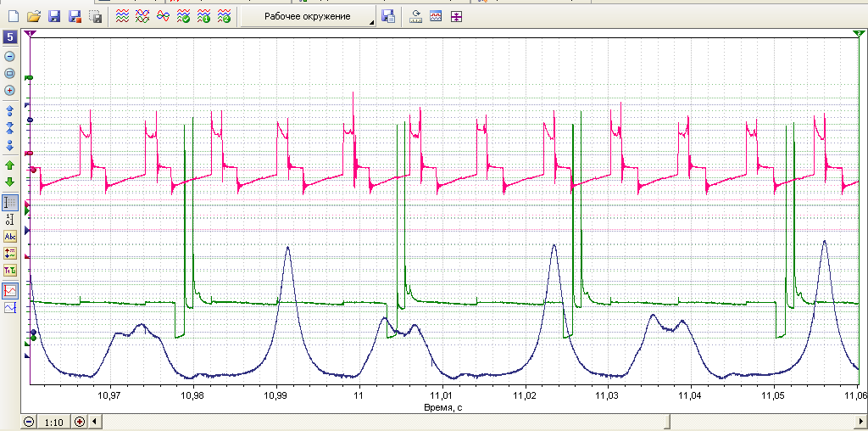Click the vertical zoom out minus icon
Viewport: 868px width, 431px height.
10,57
